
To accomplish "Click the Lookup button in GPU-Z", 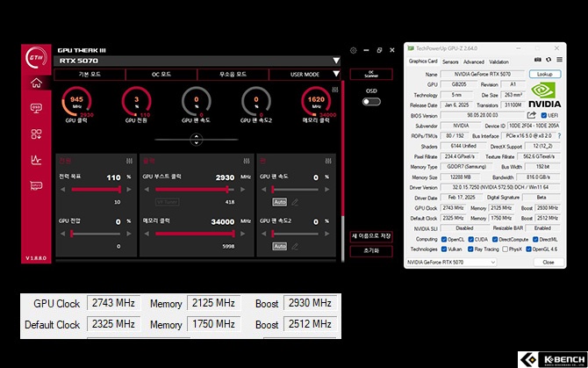I will point(545,74).
